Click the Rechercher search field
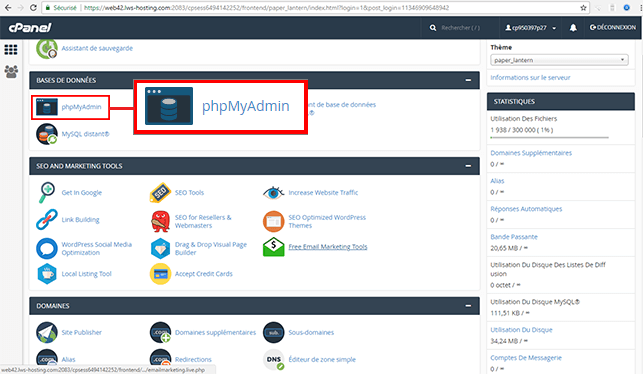This screenshot has height=374, width=643. pyautogui.click(x=460, y=28)
